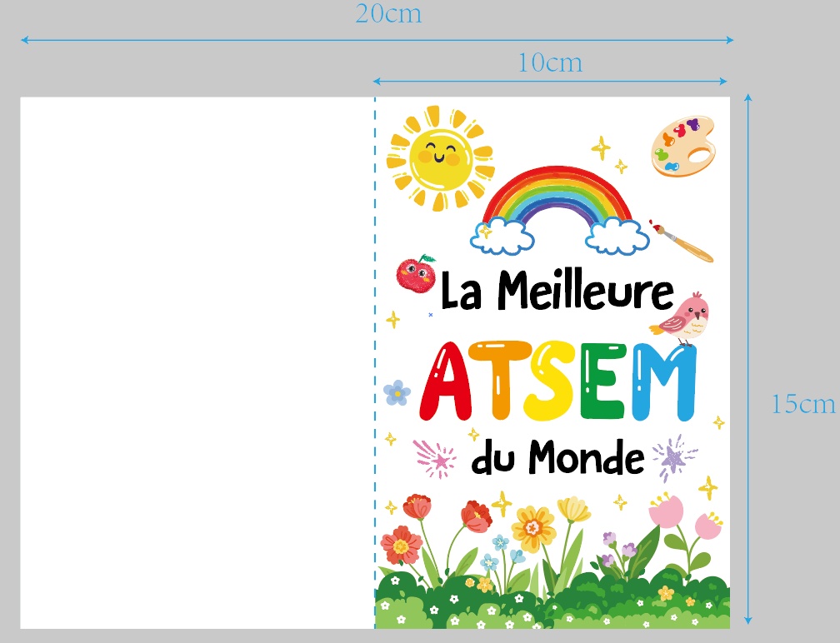Select the paintbrush graphic
The height and width of the screenshot is (643, 840).
click(x=681, y=241)
